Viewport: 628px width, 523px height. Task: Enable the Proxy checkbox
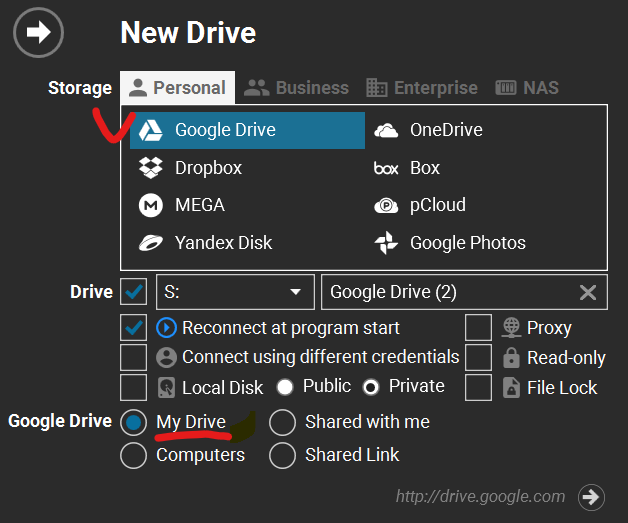[479, 327]
